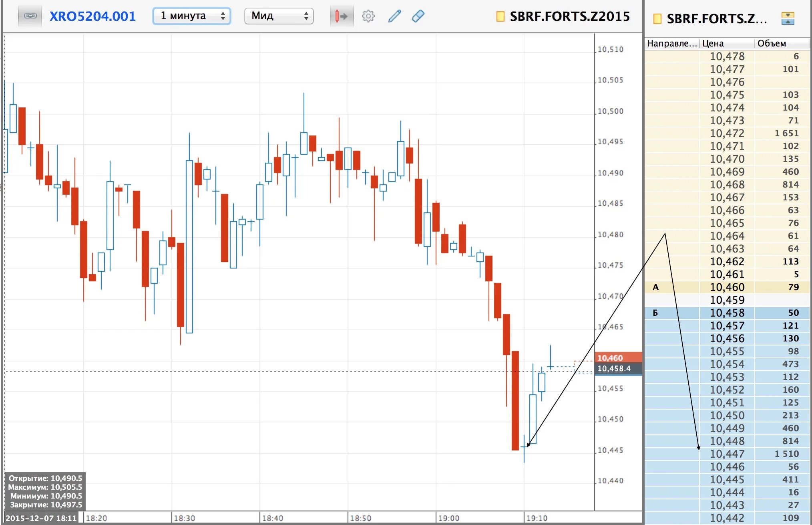Viewport: 812px width, 525px height.
Task: Click the link chain icon button
Action: tap(30, 16)
